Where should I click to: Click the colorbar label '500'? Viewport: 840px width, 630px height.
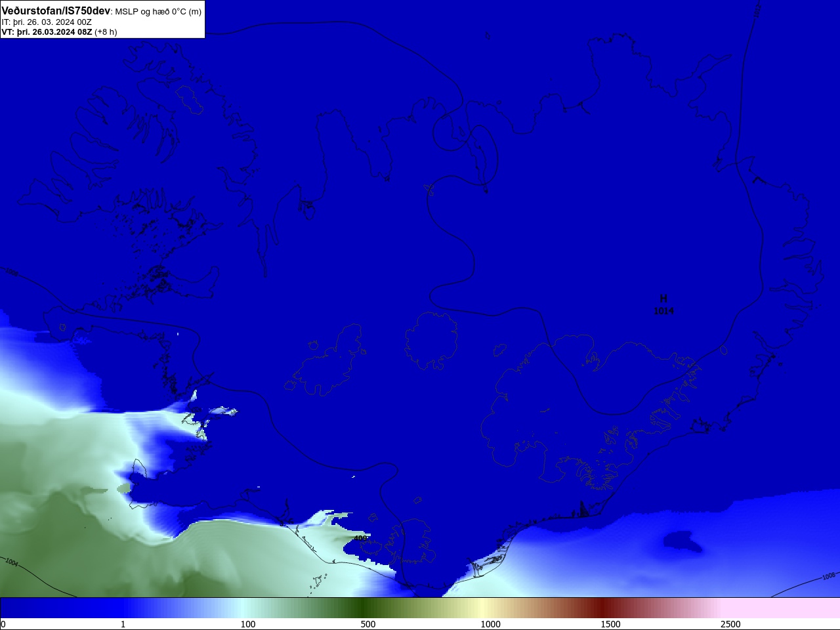coord(368,624)
